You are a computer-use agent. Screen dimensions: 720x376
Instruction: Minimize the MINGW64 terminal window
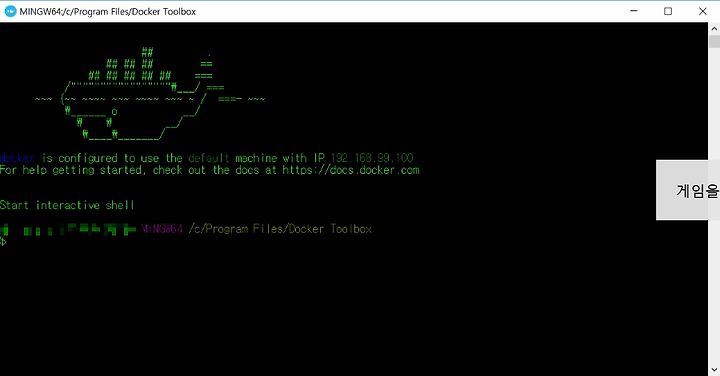(634, 11)
